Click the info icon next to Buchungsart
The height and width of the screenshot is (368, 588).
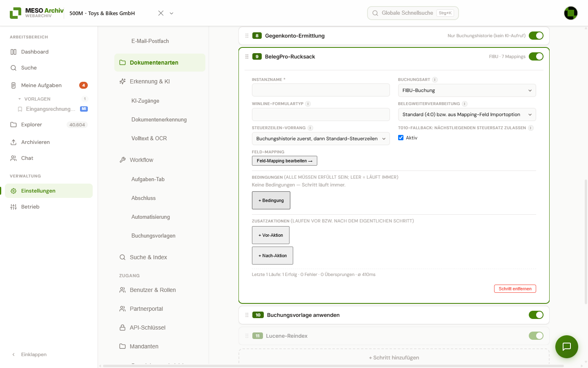pyautogui.click(x=435, y=80)
